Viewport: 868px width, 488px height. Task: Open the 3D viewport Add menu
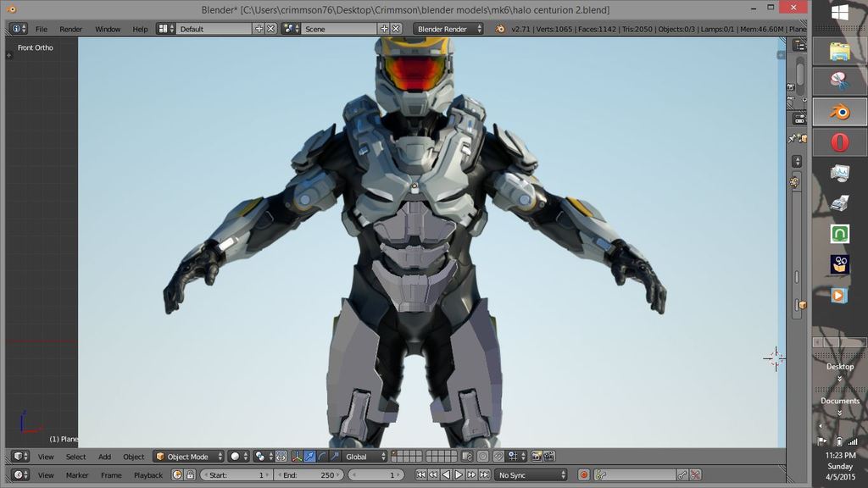tap(104, 457)
